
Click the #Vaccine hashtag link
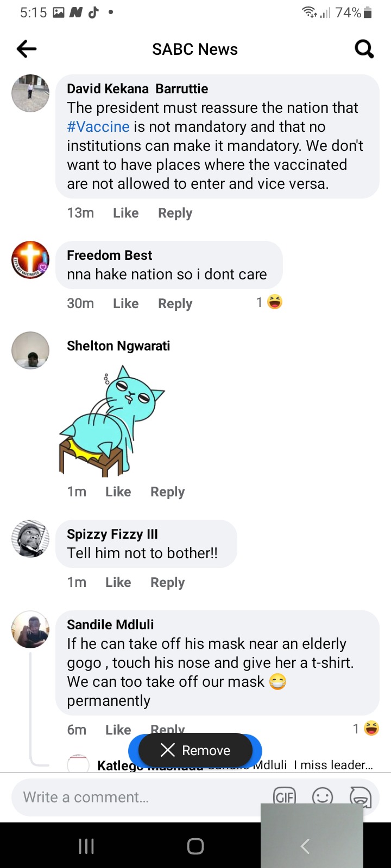[x=98, y=126]
